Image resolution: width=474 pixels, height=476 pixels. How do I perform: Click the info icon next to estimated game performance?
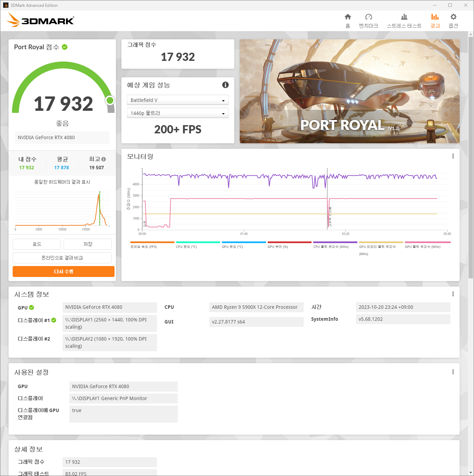point(225,85)
